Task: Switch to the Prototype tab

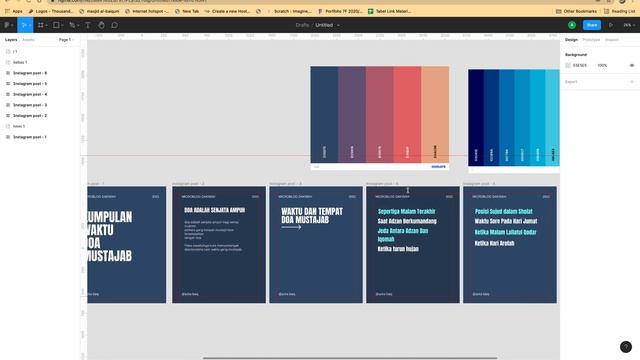Action: 591,40
